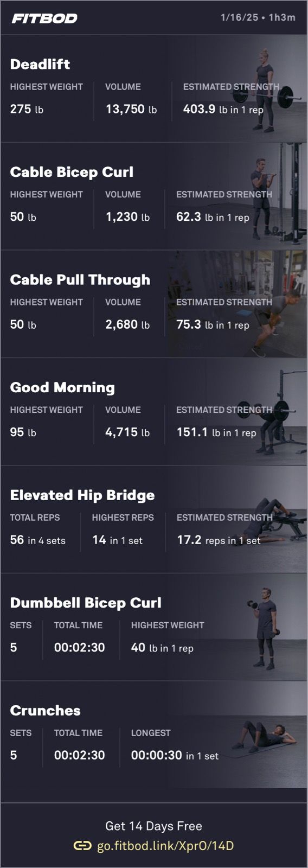Select Deadlift volume 13,750 lb
Image resolution: width=308 pixels, height=868 pixels.
tap(131, 109)
